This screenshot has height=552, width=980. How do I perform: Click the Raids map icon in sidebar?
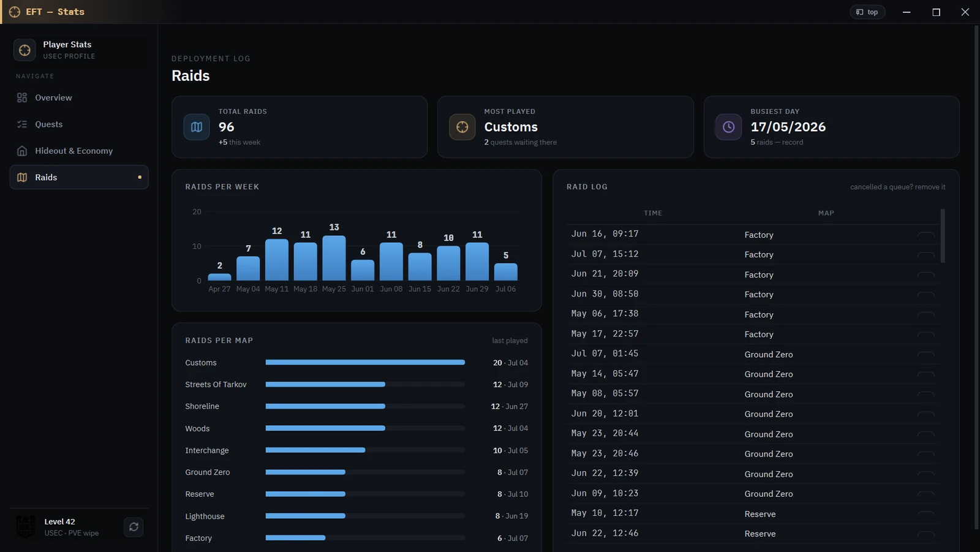[x=22, y=177]
